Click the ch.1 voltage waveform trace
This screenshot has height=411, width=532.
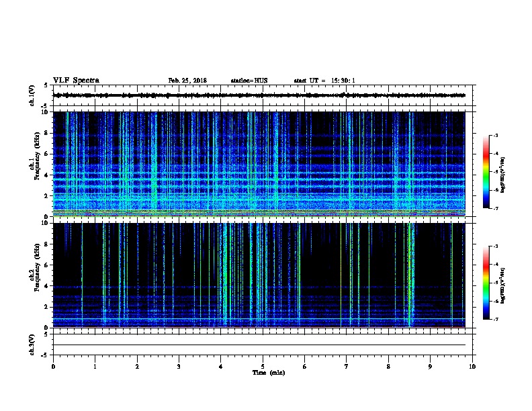pos(259,95)
